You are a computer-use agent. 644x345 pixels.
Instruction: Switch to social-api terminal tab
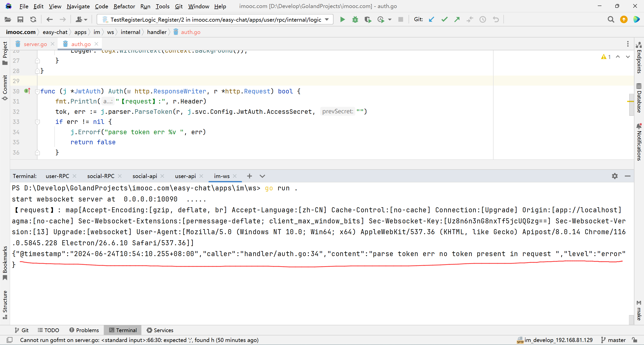tap(145, 176)
